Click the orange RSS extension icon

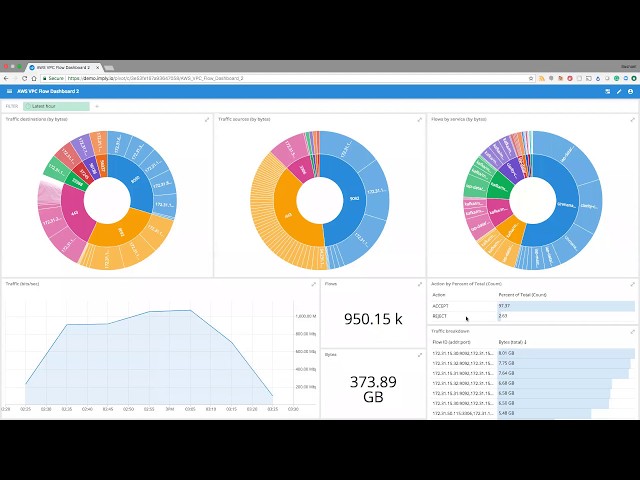[x=542, y=78]
